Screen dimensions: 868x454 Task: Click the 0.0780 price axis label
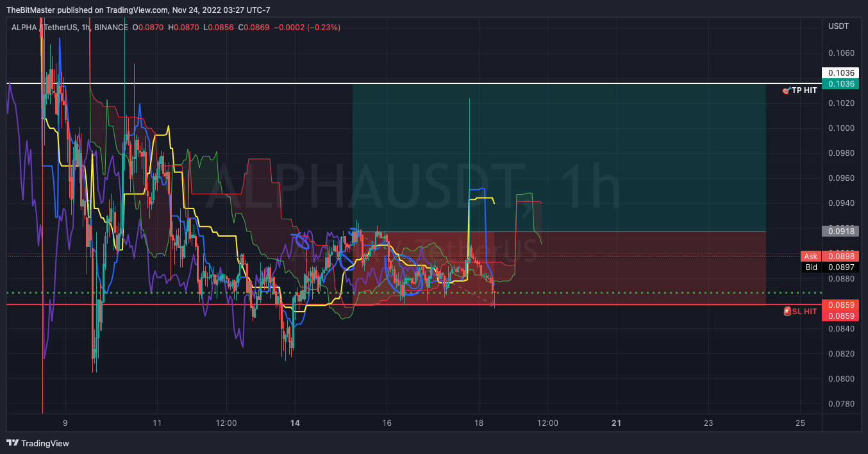840,404
